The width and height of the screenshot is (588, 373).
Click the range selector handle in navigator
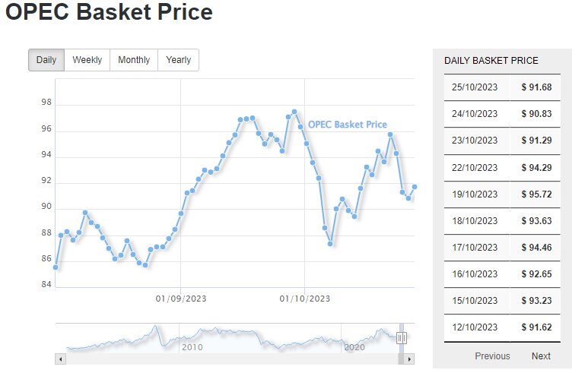pyautogui.click(x=402, y=338)
